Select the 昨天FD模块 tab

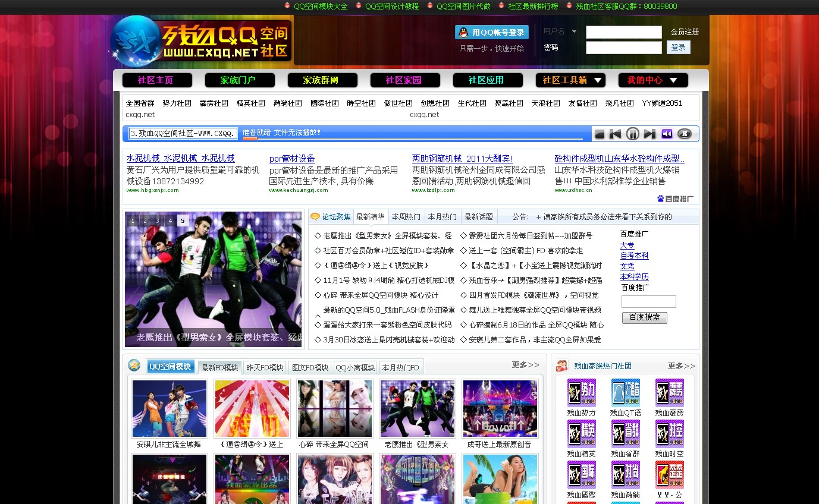click(265, 367)
